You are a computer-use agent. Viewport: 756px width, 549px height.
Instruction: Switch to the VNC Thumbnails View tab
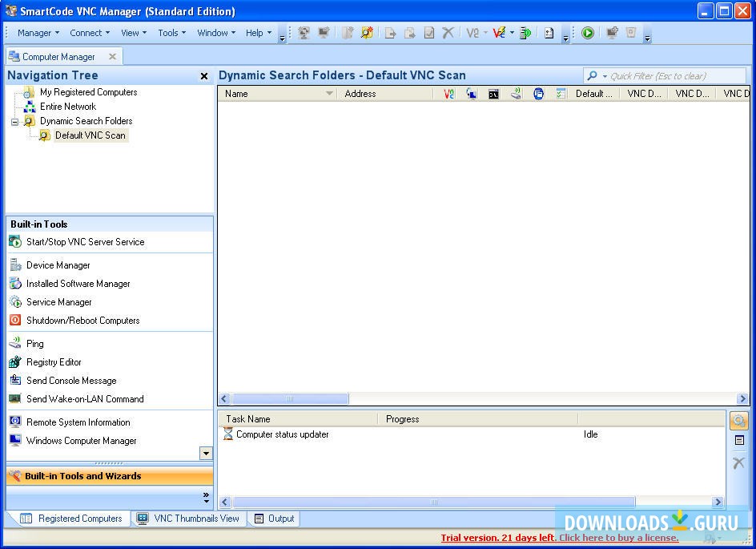(188, 518)
